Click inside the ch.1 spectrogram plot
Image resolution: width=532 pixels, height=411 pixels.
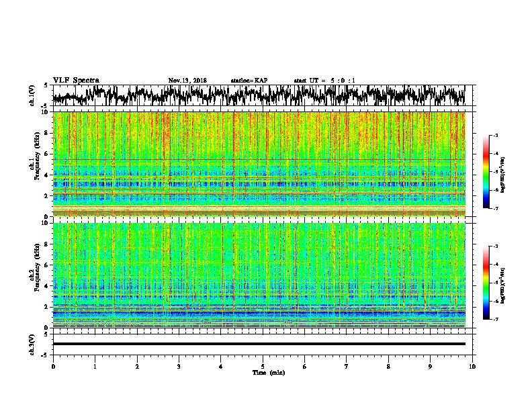tap(259, 164)
